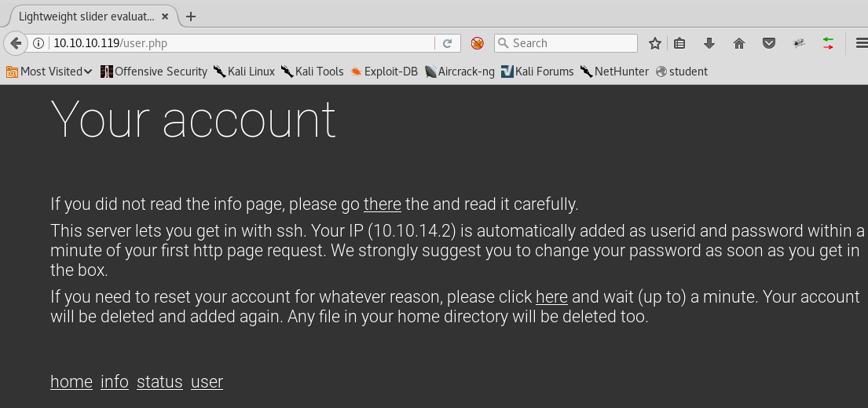Bookmark this page with the star icon

pos(655,43)
